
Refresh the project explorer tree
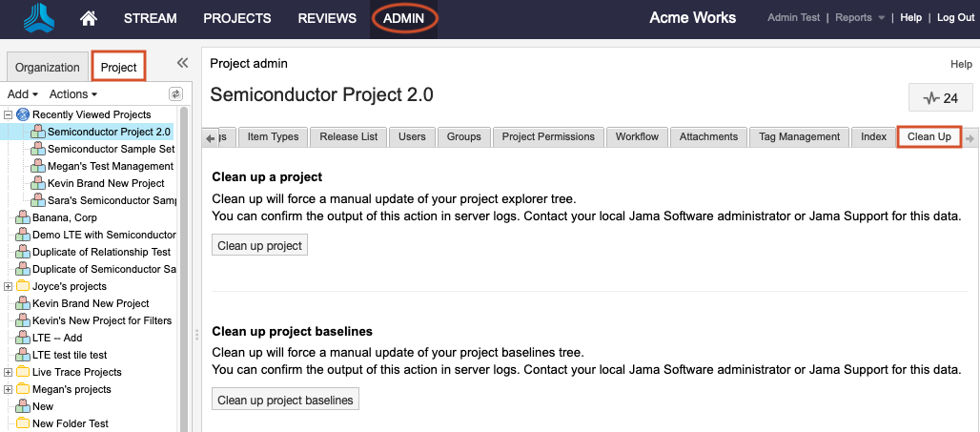point(175,94)
